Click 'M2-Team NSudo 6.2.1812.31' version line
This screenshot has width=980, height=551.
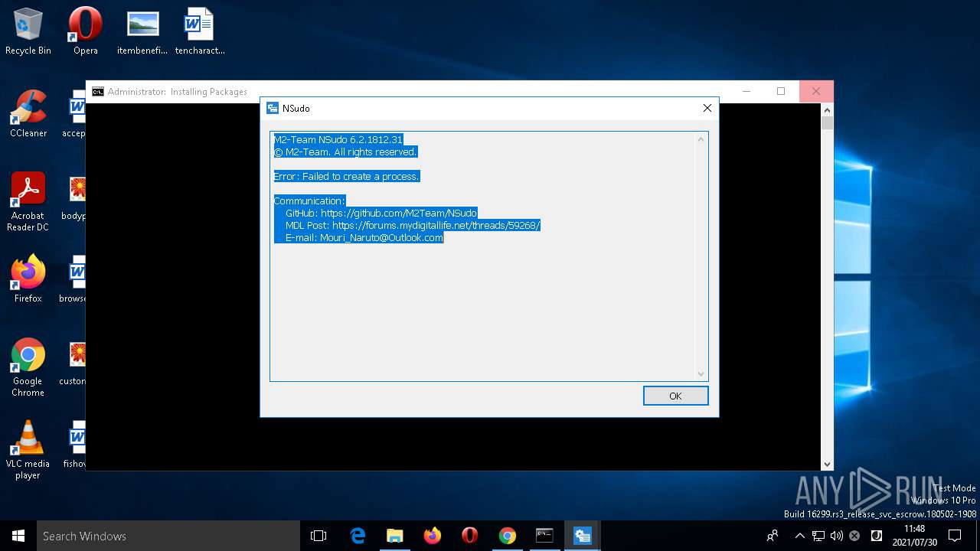(338, 139)
